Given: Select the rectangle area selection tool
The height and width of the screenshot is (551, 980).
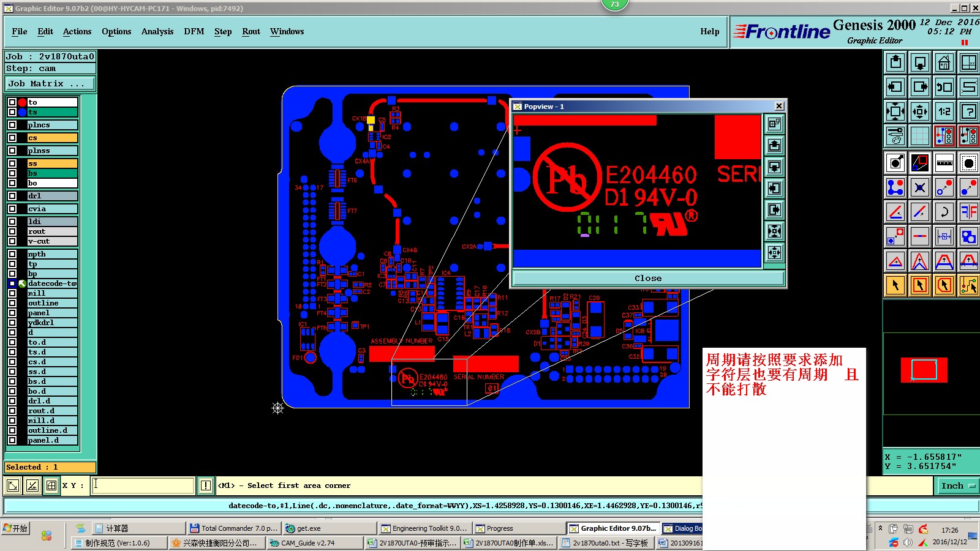Looking at the screenshot, I should pos(920,285).
